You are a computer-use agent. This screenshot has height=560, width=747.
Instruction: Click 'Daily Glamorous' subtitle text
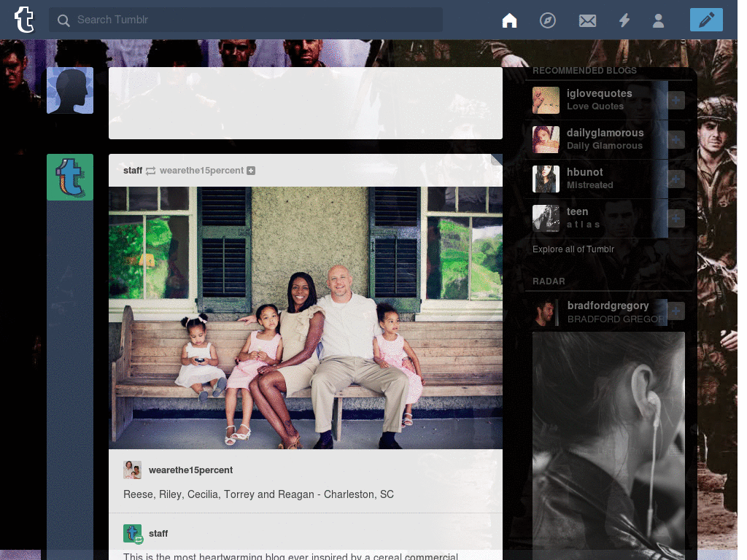(x=605, y=146)
